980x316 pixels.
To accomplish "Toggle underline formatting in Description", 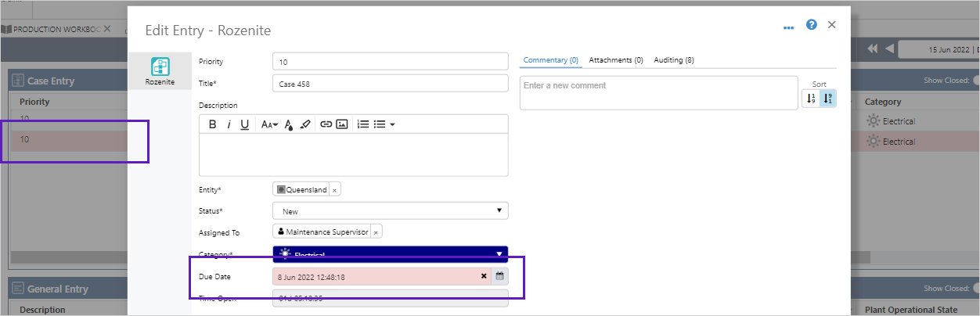I will [244, 124].
